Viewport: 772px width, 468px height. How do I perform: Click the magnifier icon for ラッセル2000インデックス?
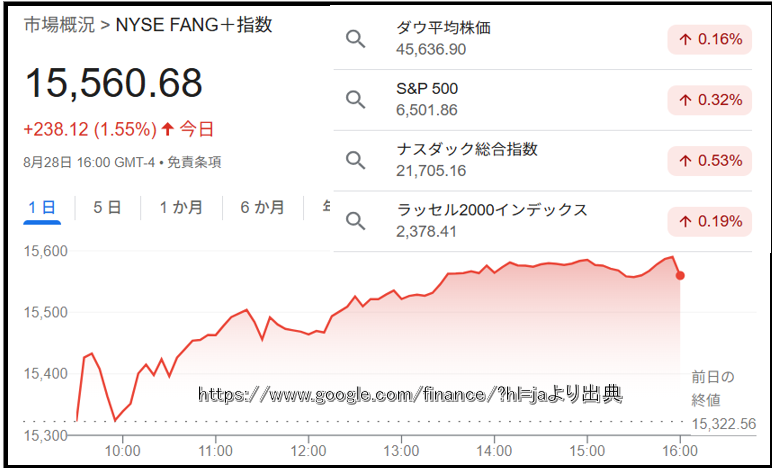coord(355,221)
